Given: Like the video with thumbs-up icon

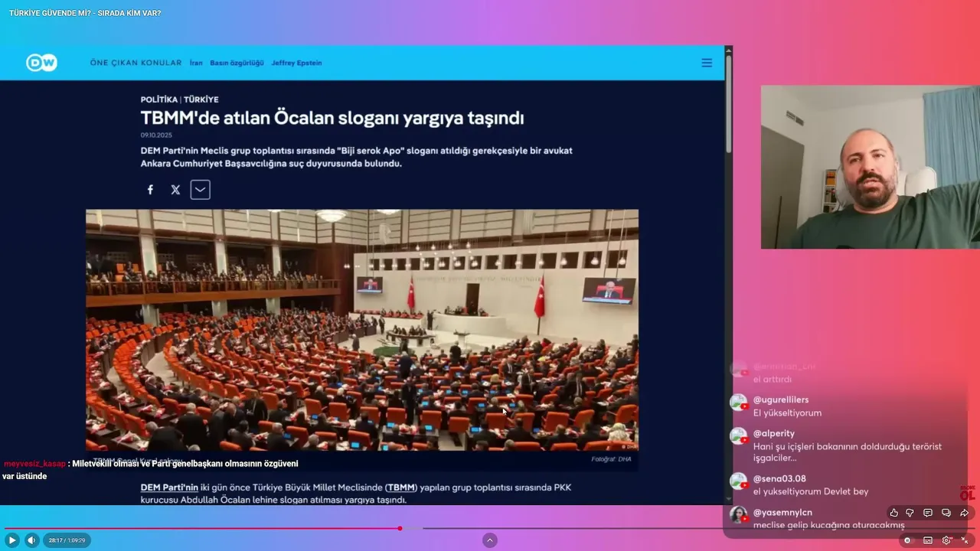Looking at the screenshot, I should pyautogui.click(x=893, y=513).
